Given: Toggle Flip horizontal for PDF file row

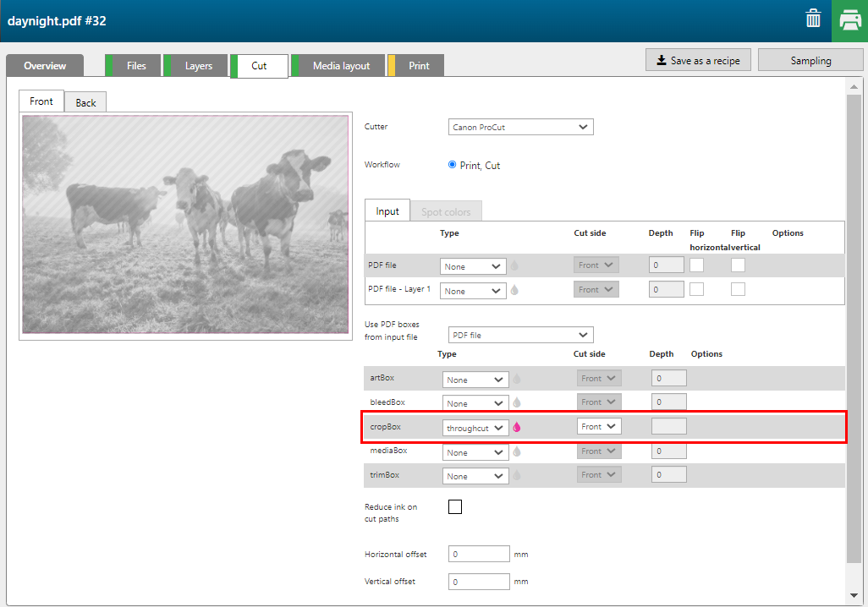Looking at the screenshot, I should click(696, 265).
